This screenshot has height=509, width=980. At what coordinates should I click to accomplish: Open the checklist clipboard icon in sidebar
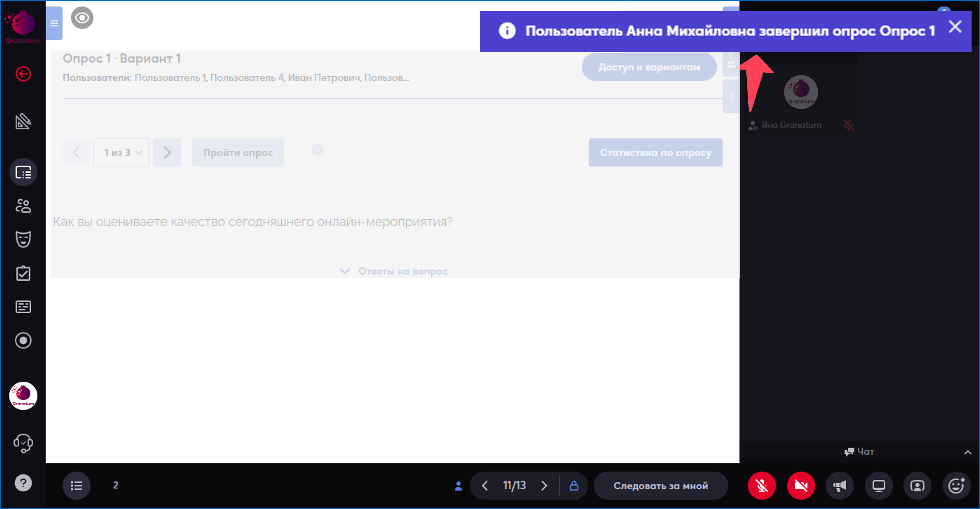click(x=23, y=273)
